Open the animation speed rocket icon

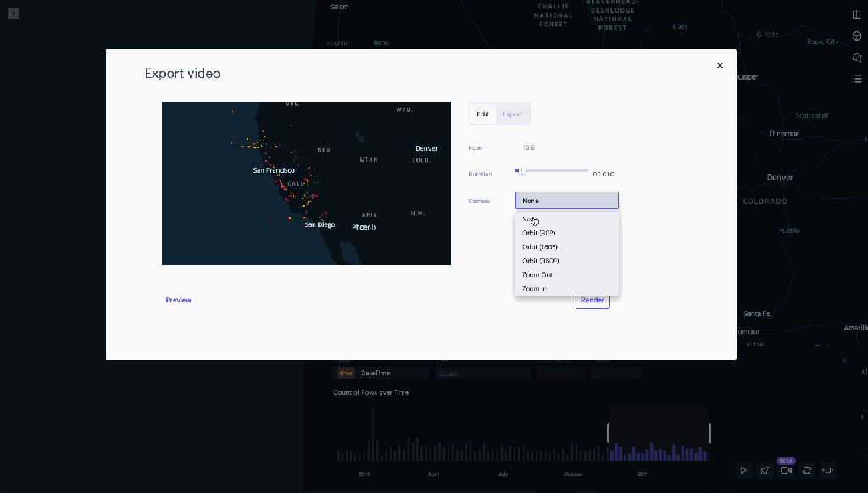765,470
